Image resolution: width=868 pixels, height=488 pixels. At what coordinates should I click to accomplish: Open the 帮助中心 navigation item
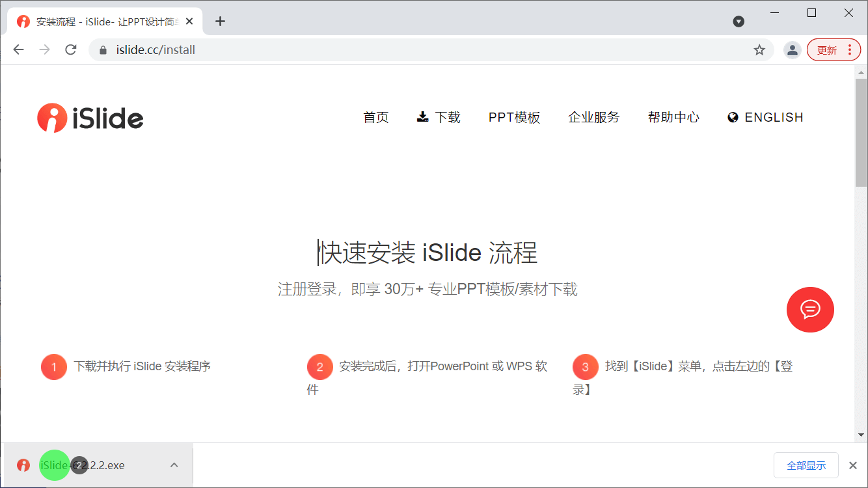click(673, 118)
